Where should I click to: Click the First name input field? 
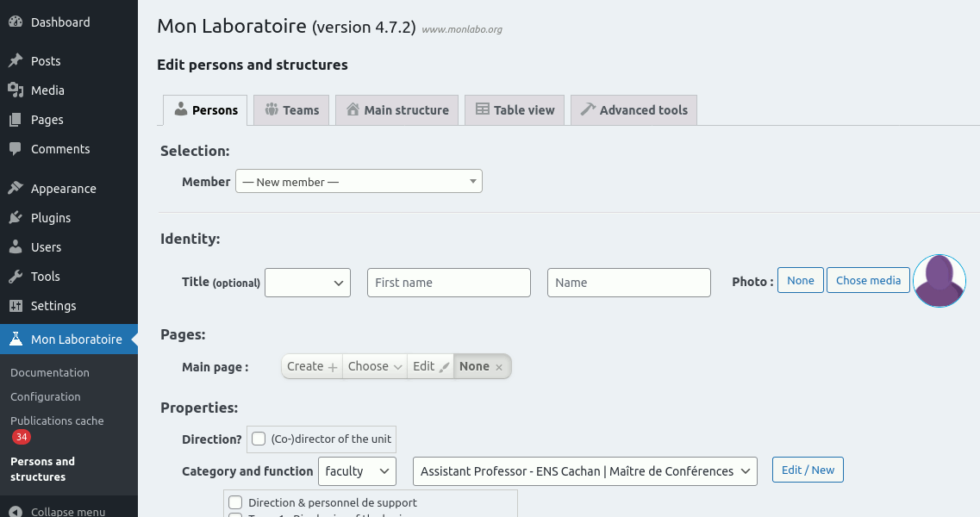point(449,283)
